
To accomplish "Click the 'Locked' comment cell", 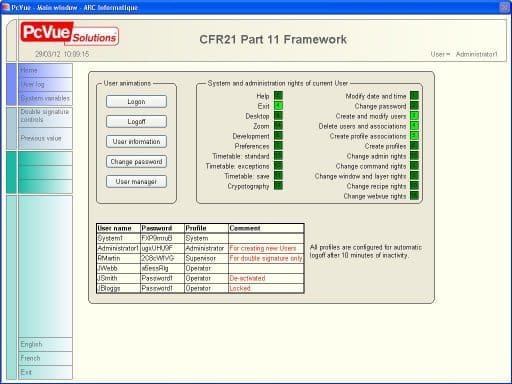I will coord(266,288).
